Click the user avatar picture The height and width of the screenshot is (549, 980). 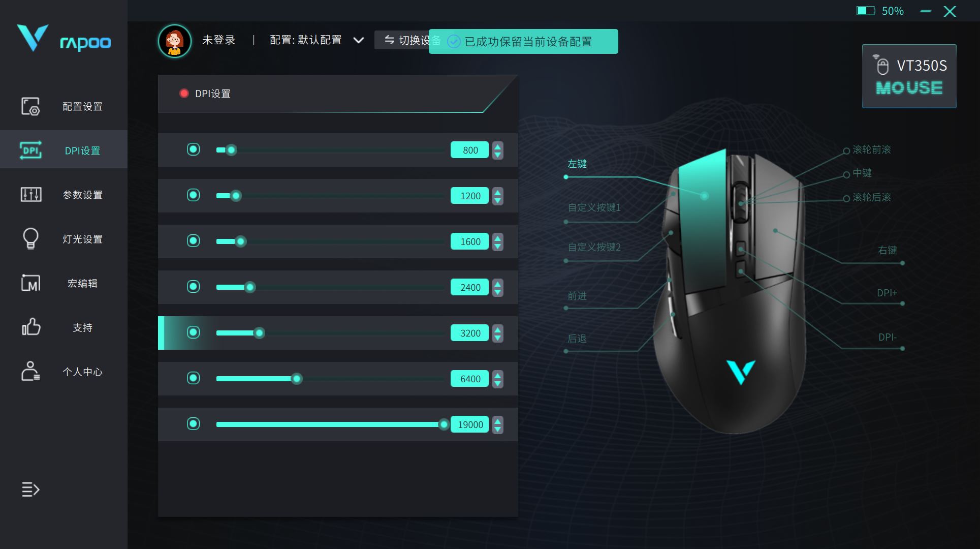174,41
